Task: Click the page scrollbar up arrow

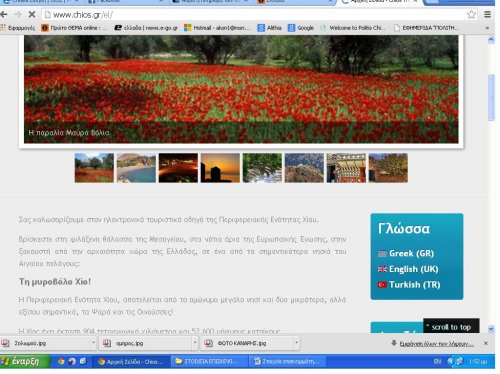Action: click(x=491, y=40)
